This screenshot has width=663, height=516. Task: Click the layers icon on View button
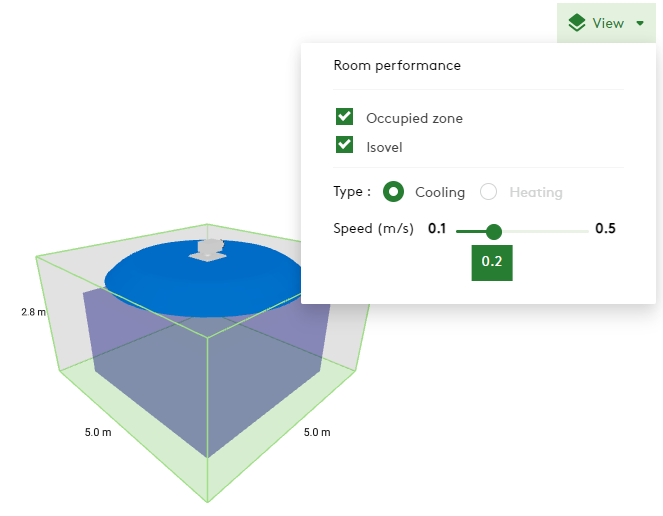(577, 23)
